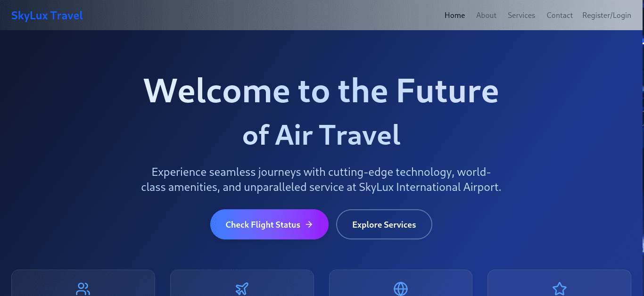Click the Check Flight Status button
Image resolution: width=644 pixels, height=296 pixels.
pos(269,224)
